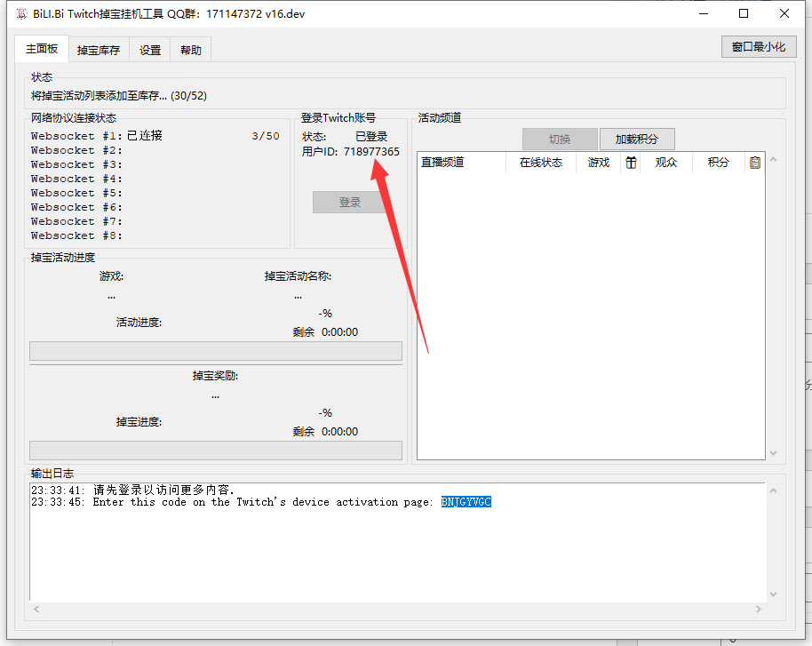Click the 在线状态 column header

pos(540,162)
